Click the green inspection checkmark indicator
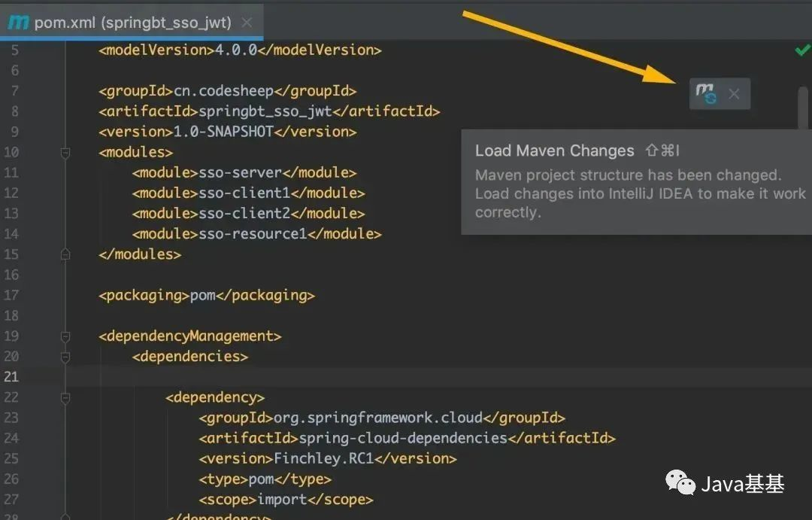This screenshot has height=520, width=812. pyautogui.click(x=803, y=50)
